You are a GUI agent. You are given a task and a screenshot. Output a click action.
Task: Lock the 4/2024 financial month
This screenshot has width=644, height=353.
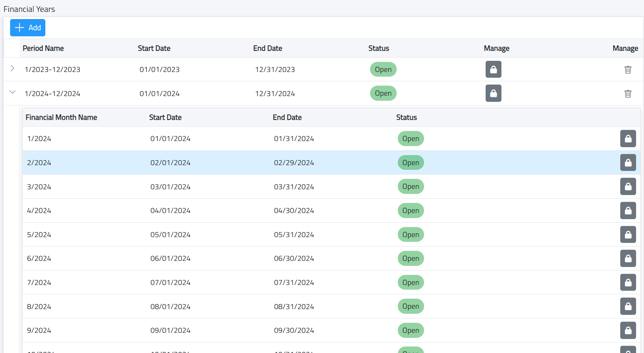[628, 211]
